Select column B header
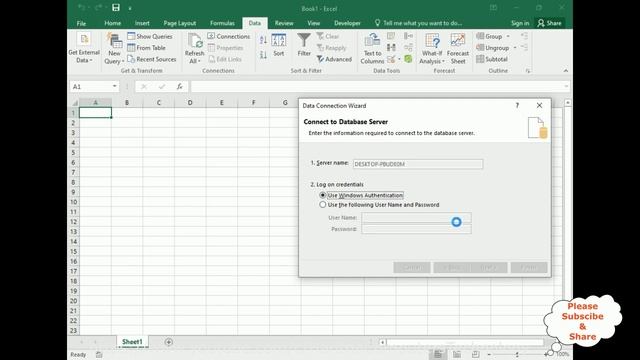 pyautogui.click(x=127, y=102)
